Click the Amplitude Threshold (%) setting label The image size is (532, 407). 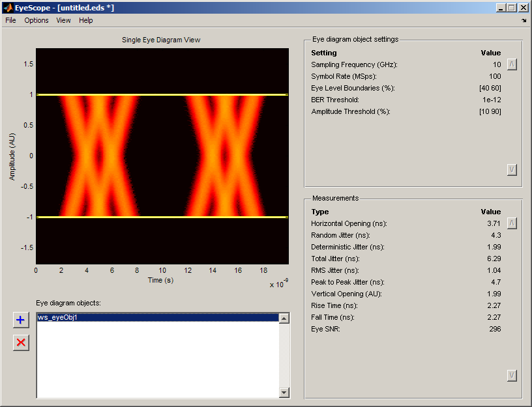pyautogui.click(x=351, y=111)
